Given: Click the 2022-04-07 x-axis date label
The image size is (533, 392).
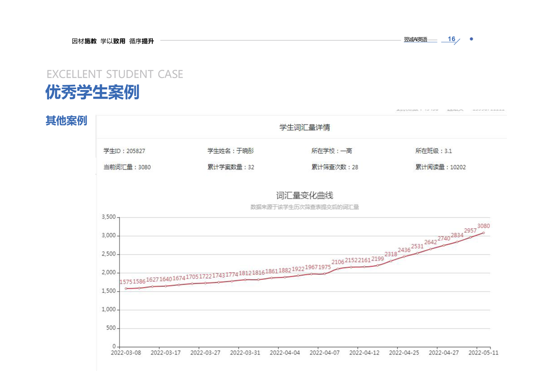Looking at the screenshot, I should 325,353.
